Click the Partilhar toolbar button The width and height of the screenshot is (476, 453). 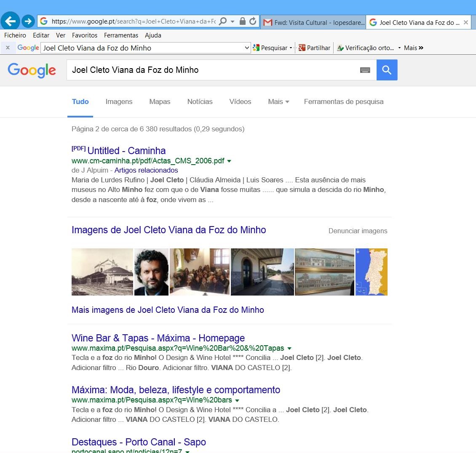pyautogui.click(x=314, y=48)
